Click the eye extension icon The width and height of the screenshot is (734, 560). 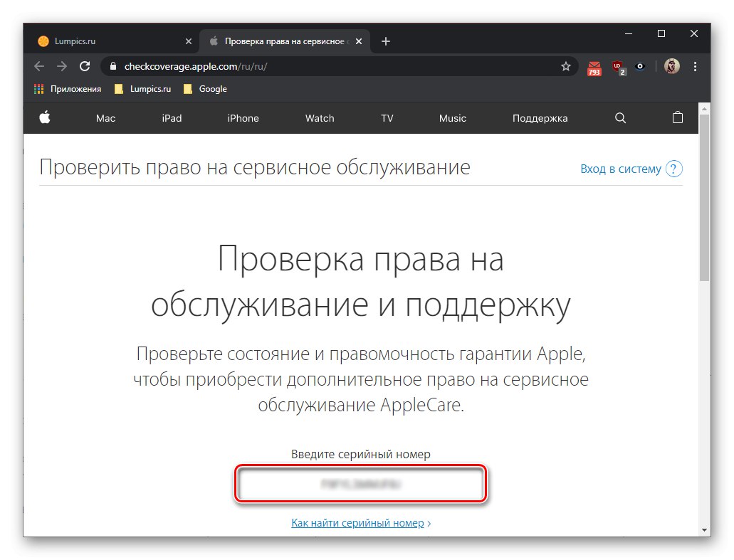(640, 66)
